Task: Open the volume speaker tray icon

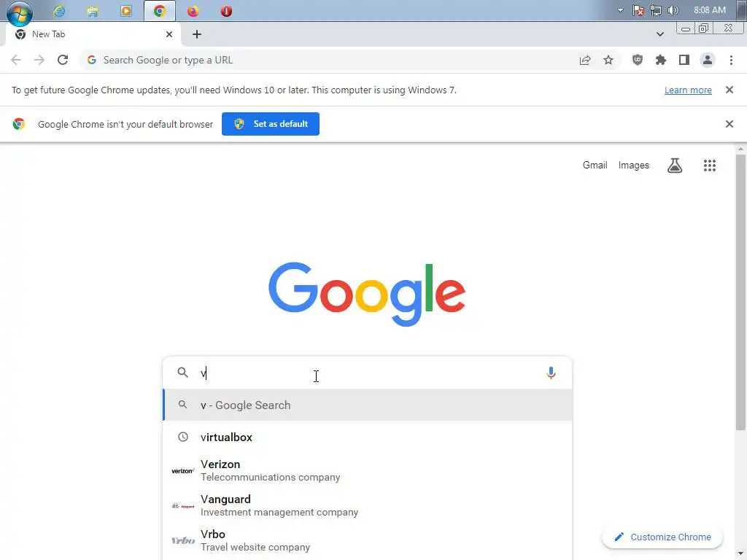Action: [673, 10]
